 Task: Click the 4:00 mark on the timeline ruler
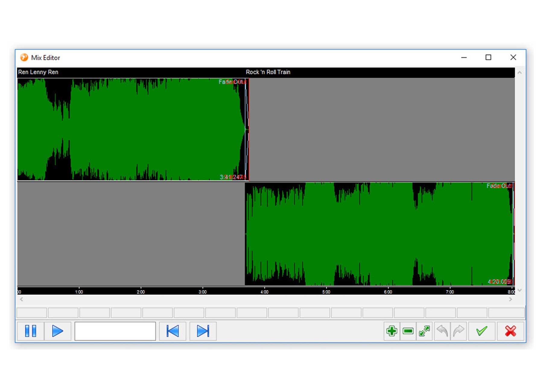pyautogui.click(x=265, y=292)
